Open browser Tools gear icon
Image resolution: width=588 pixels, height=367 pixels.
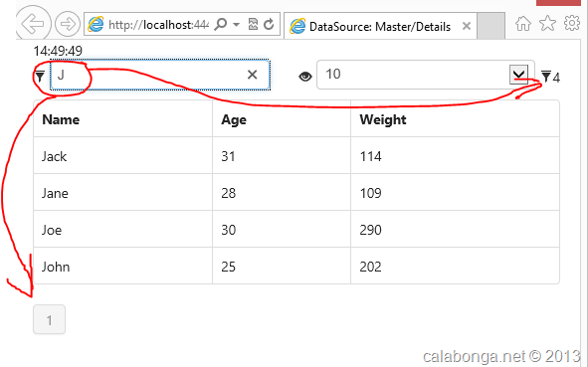(572, 23)
